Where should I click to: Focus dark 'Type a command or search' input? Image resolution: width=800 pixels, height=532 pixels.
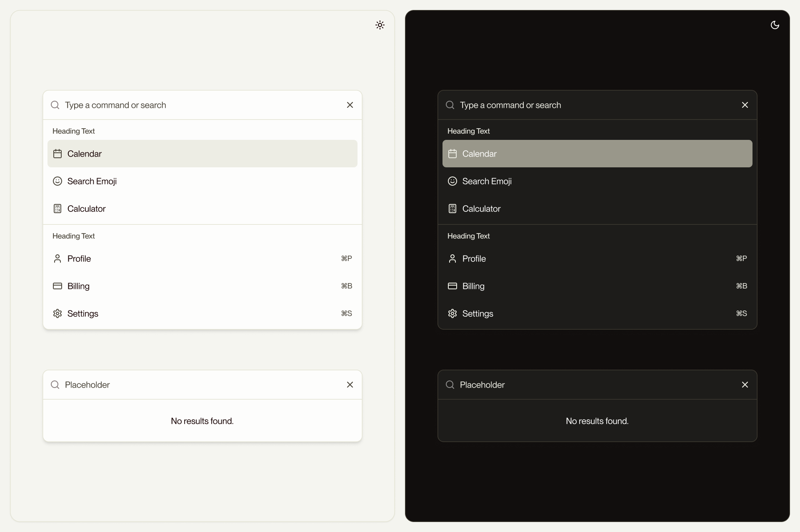(597, 105)
